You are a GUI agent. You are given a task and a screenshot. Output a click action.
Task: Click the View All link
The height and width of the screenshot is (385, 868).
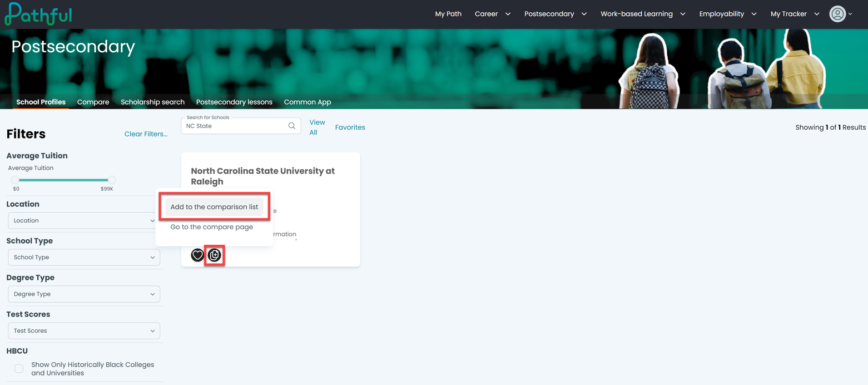pos(317,127)
